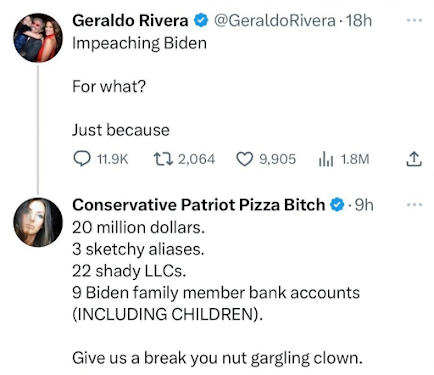Retweet Geraldo Rivera's Impeaching Biden tweet

tap(163, 159)
